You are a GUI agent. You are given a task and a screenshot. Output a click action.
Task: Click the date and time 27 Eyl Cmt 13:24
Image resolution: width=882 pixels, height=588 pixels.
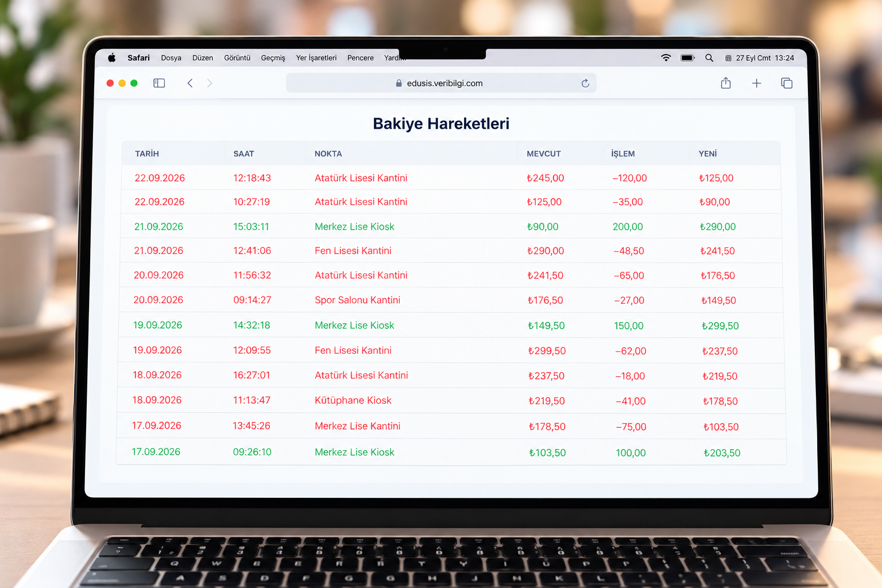765,58
